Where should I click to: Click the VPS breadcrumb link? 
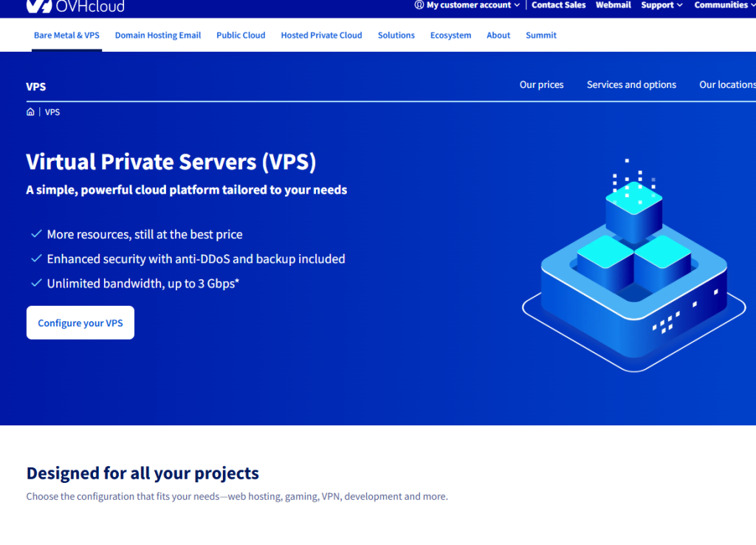[x=52, y=112]
